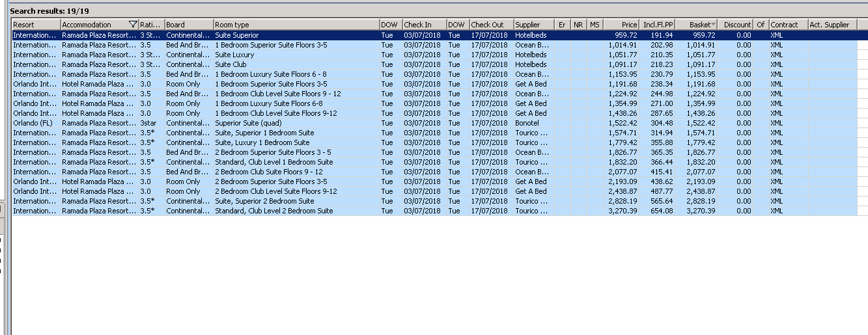Click the Incl.Fl.PP value 366.44
Viewport: 868px width, 335px height.
click(662, 162)
